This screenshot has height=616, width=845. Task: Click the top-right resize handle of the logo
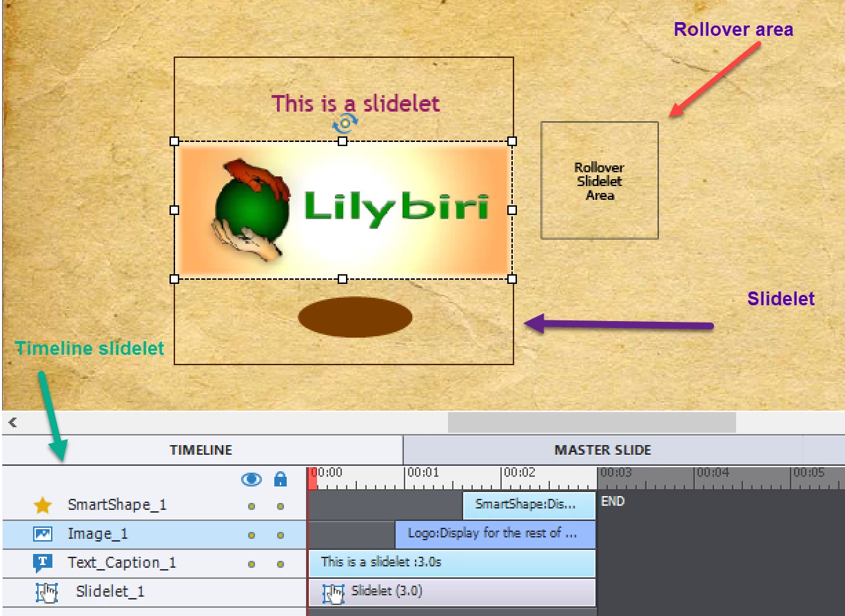512,141
